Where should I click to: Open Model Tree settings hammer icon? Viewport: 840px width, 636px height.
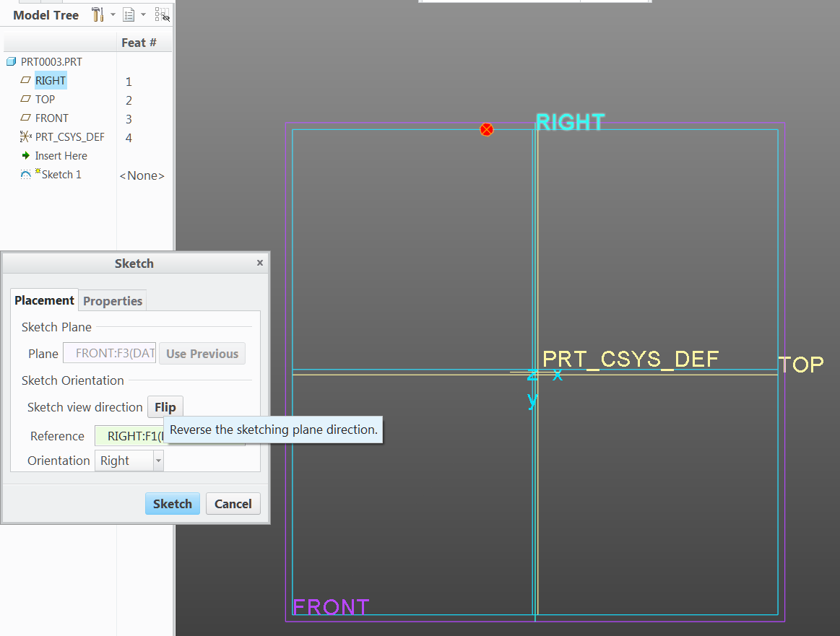pyautogui.click(x=98, y=14)
